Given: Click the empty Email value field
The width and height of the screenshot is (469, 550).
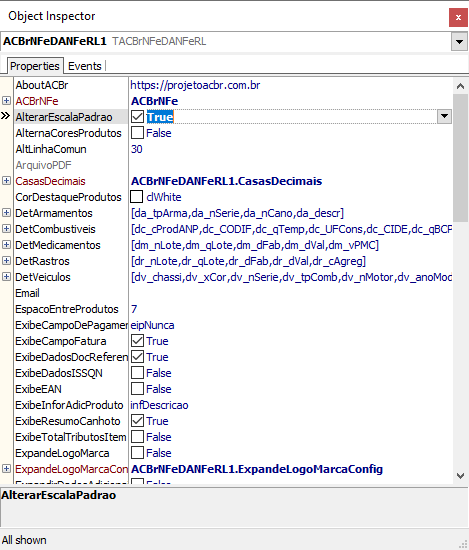Looking at the screenshot, I should click(291, 293).
